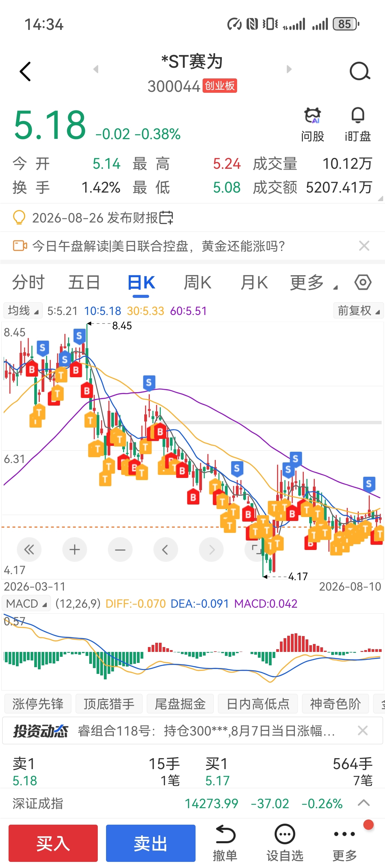Open chart settings hexagon icon
Image resolution: width=385 pixels, height=868 pixels.
coord(363,282)
